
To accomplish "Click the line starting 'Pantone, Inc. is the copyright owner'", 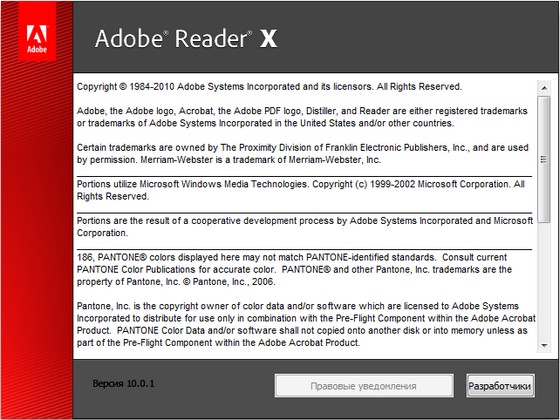I will (298, 306).
